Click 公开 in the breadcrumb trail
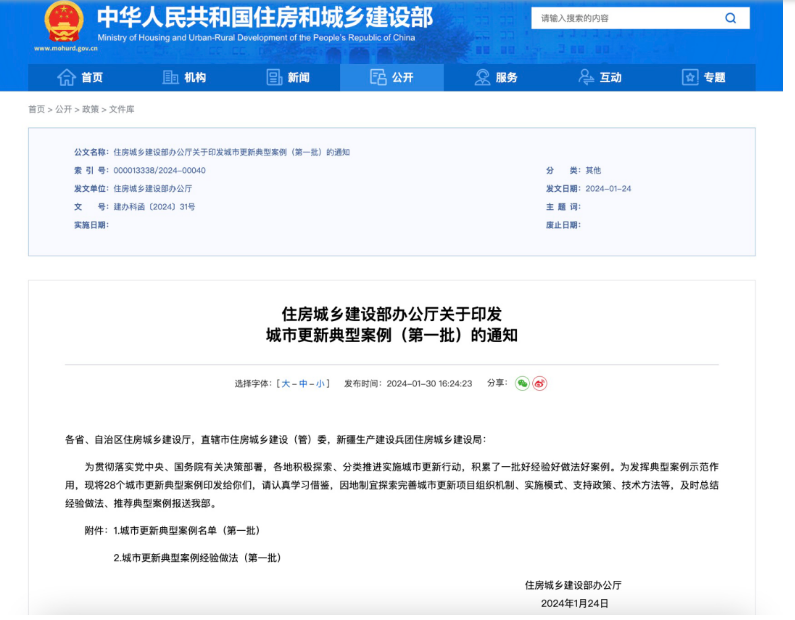 click(63, 109)
